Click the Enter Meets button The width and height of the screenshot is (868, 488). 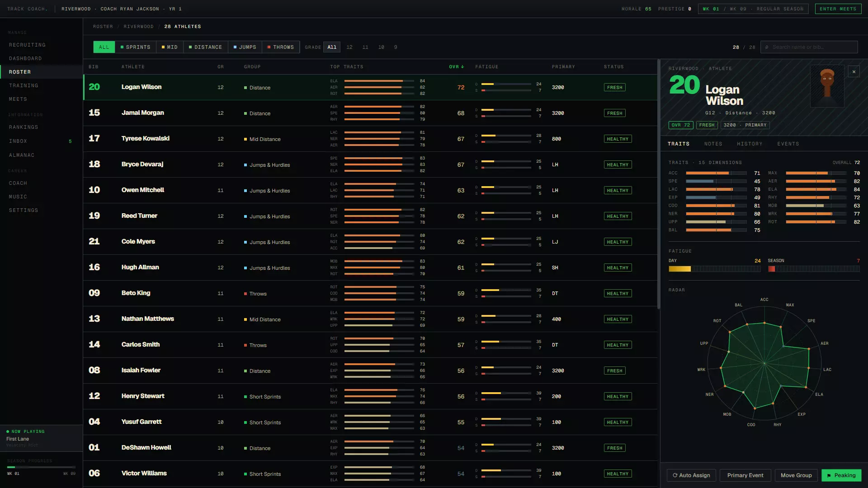[x=838, y=9]
